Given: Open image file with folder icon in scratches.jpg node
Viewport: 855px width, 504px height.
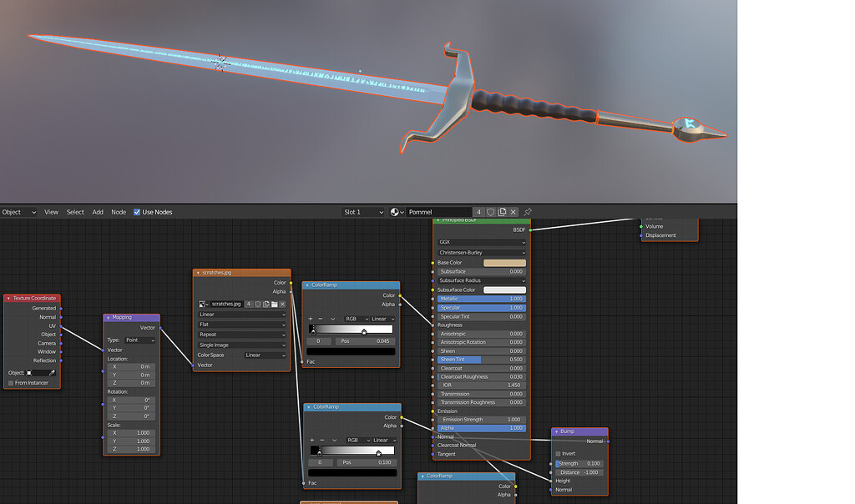Looking at the screenshot, I should (x=274, y=304).
